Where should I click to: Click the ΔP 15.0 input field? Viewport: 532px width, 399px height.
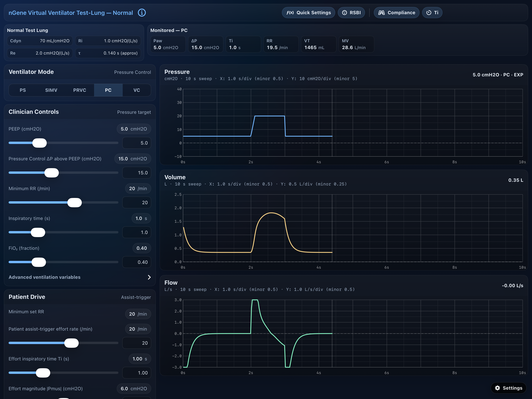tap(137, 173)
